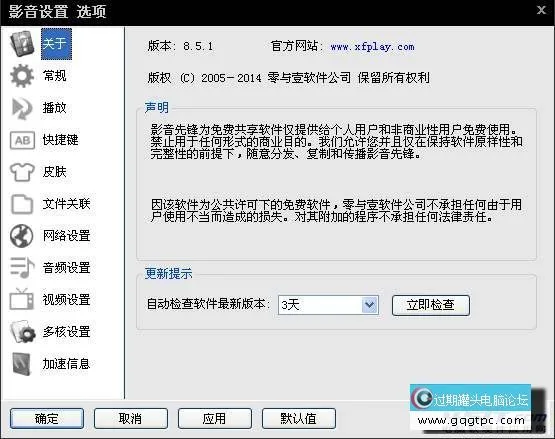This screenshot has height=439, width=555.
Task: Click the 自动检查软件最新版本 label
Action: [x=208, y=304]
